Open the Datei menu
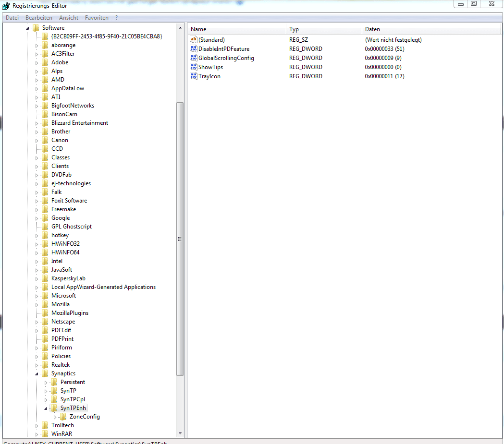504x444 pixels. (12, 18)
